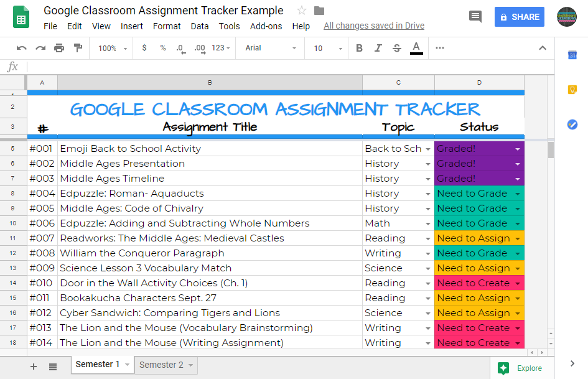Image resolution: width=588 pixels, height=379 pixels.
Task: Open the more number formats dropdown
Action: coord(220,48)
